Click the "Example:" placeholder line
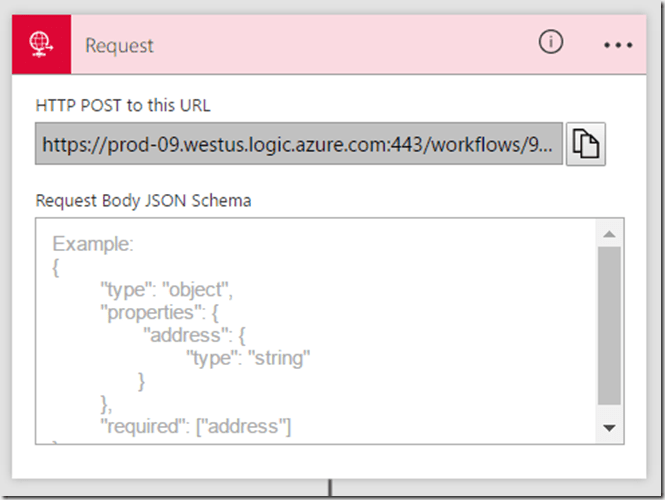This screenshot has width=665, height=500. (93, 244)
